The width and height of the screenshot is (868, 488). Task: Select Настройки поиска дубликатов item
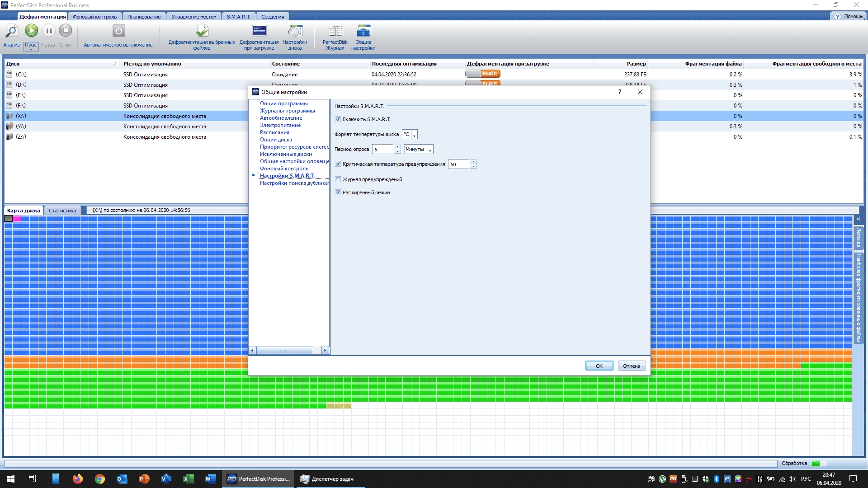(294, 183)
